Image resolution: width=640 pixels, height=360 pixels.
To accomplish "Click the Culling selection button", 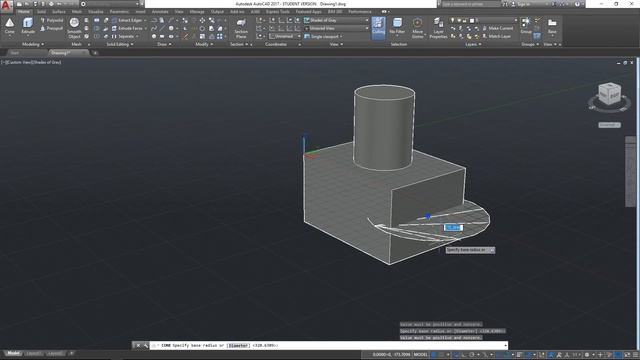I will [378, 27].
